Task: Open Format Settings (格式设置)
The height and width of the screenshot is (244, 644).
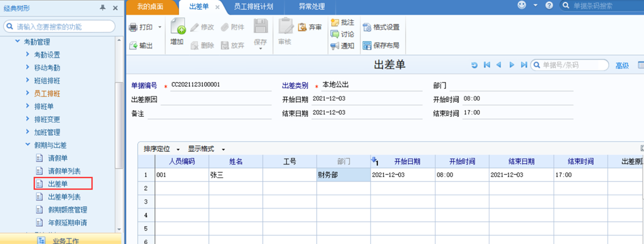Action: coord(381,27)
